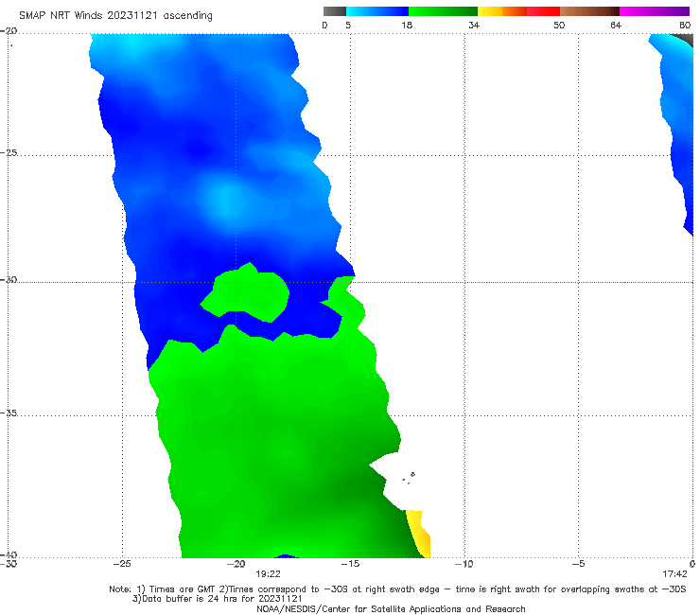Click the swath time label '19:22'
This screenshot has height=615, width=700.
point(268,574)
